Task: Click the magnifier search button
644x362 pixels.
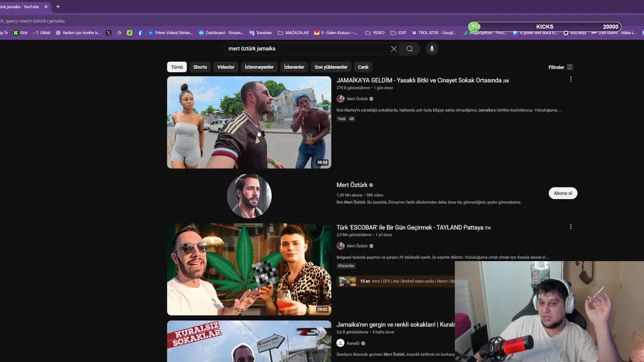Action: point(410,49)
